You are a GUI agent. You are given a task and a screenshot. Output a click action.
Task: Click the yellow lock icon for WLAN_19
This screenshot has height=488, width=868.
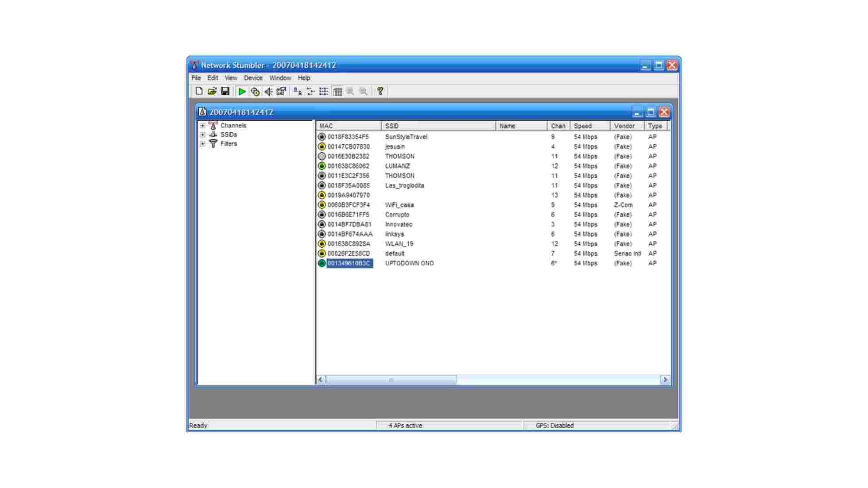pyautogui.click(x=322, y=244)
